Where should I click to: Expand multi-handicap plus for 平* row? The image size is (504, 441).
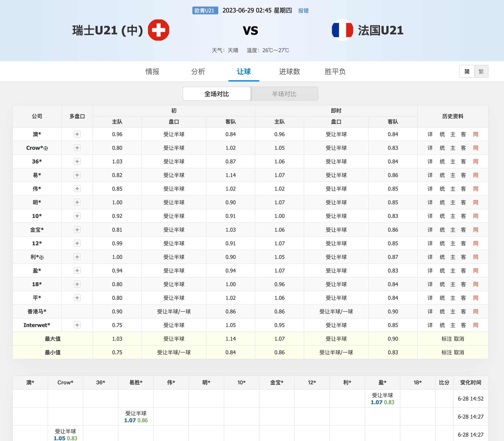point(77,298)
